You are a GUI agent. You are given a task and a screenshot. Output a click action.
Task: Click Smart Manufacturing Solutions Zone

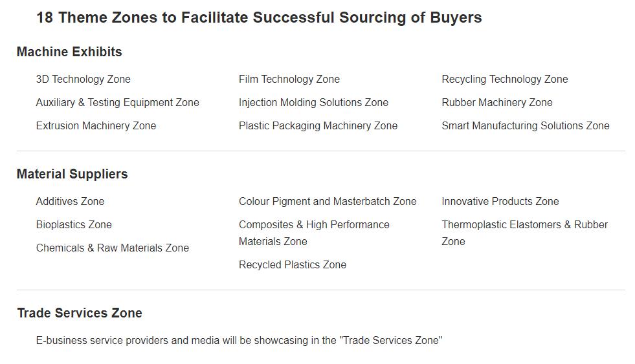pos(525,126)
